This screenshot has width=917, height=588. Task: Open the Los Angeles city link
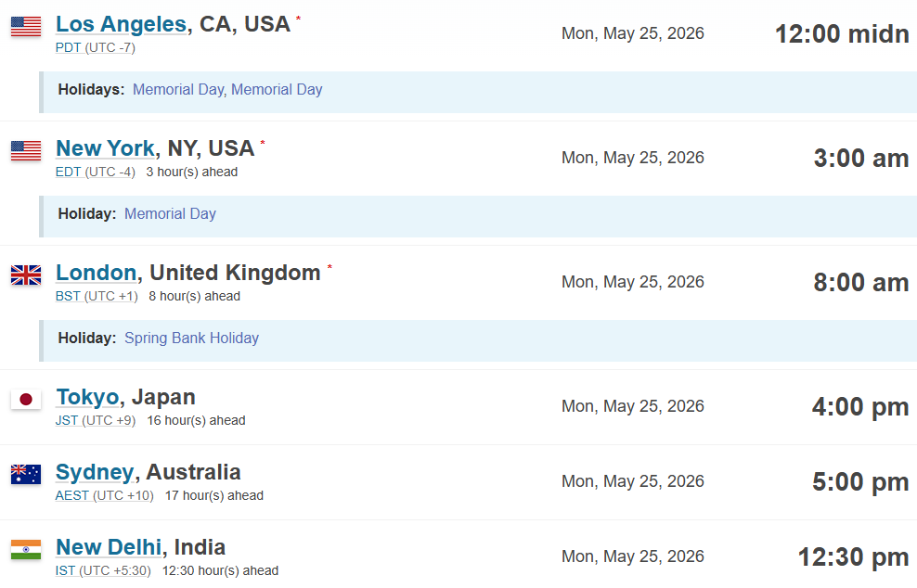pyautogui.click(x=121, y=24)
